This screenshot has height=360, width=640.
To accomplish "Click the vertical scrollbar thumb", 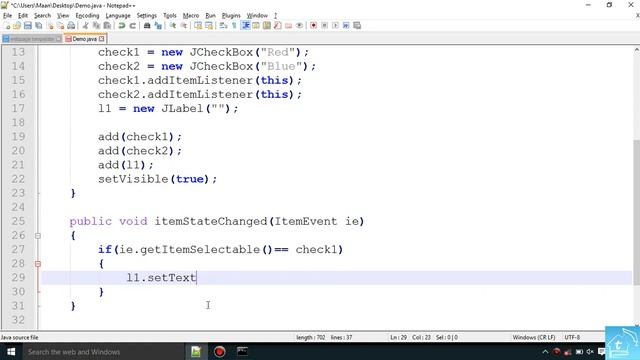I will [x=636, y=212].
